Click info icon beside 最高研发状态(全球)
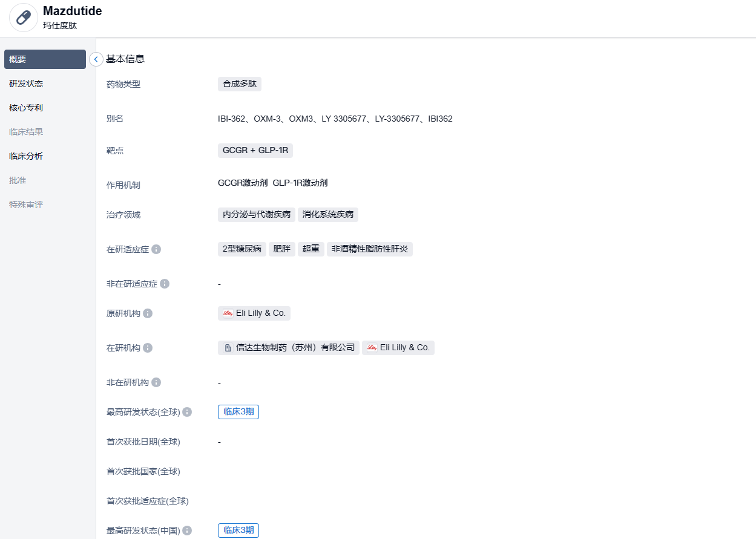This screenshot has width=756, height=539. pyautogui.click(x=187, y=412)
